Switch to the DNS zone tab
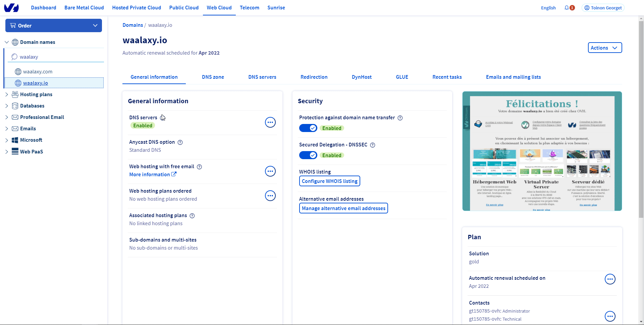This screenshot has width=644, height=325. (x=213, y=77)
